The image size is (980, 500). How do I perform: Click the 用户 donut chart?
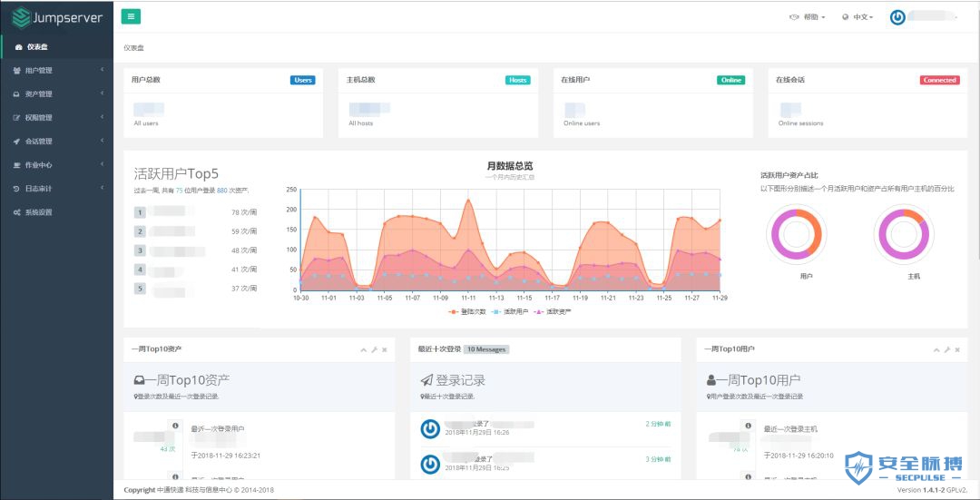797,232
